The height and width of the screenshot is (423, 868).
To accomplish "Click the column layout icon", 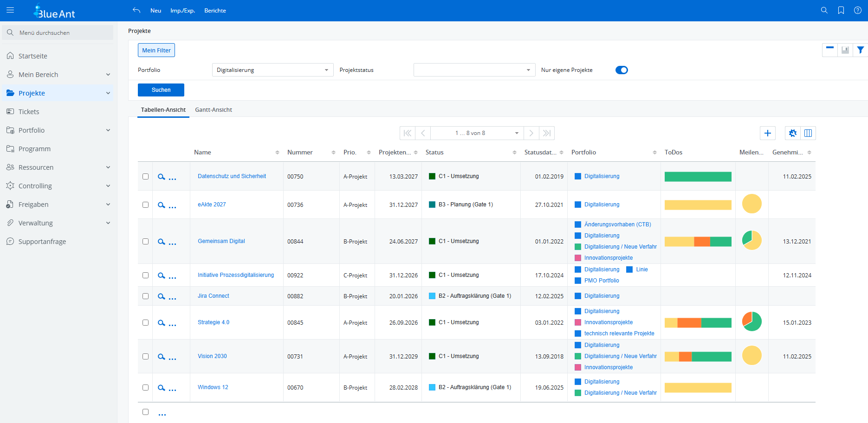I will pos(808,133).
